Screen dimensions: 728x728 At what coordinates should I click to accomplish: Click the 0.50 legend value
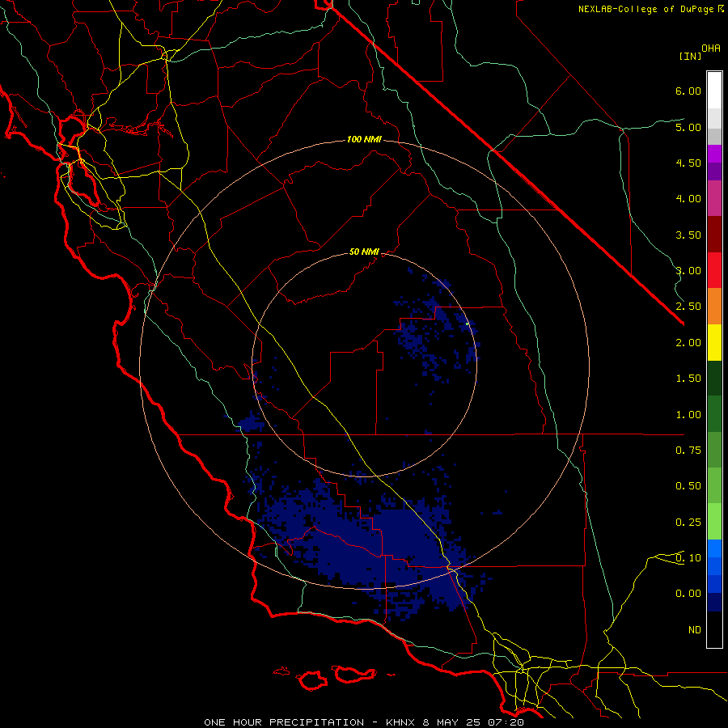tap(688, 486)
